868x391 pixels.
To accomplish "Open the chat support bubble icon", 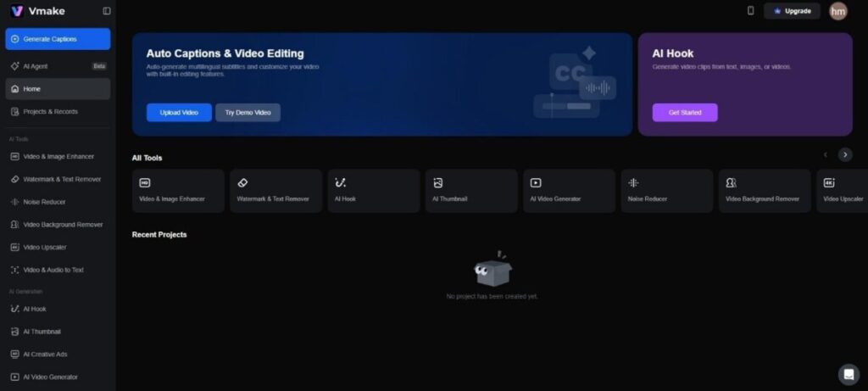I will [x=848, y=374].
